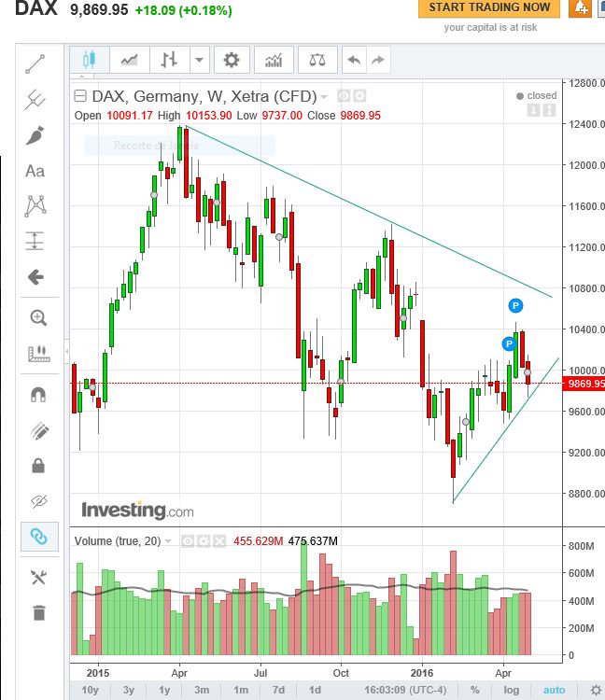
Task: Select the trend line drawing tool
Action: pyautogui.click(x=35, y=64)
